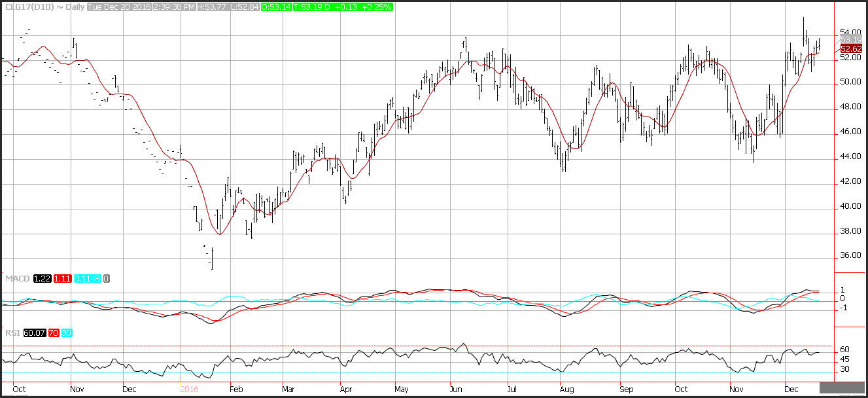This screenshot has width=868, height=398.
Task: Click the gray MACD zero-line 0 badge
Action: click(x=106, y=279)
